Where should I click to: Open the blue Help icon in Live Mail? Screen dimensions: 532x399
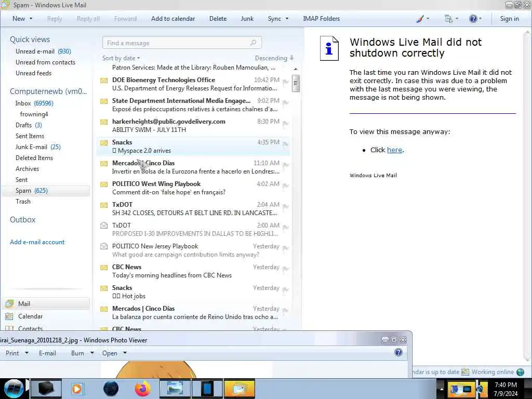[x=473, y=19]
